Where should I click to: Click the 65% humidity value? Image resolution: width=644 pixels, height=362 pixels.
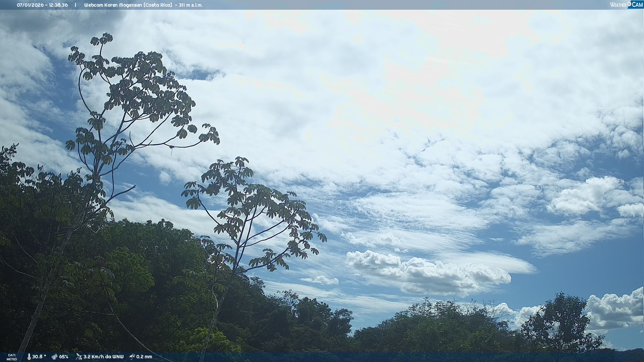click(64, 357)
